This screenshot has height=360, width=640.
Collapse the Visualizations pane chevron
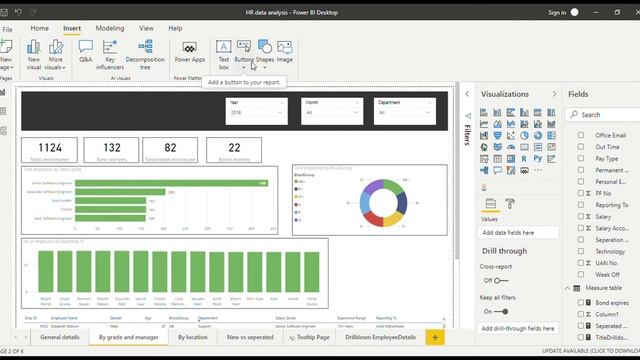[554, 94]
